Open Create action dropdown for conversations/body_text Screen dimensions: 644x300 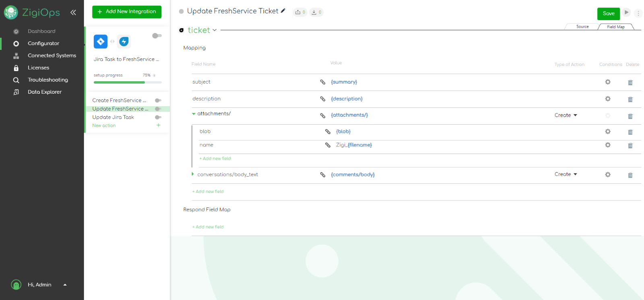coord(566,174)
